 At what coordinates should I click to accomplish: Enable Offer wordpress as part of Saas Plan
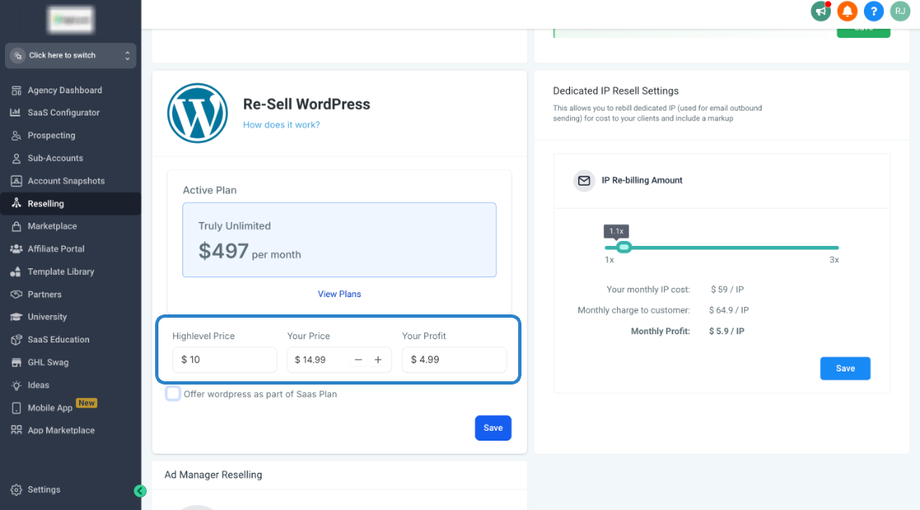point(173,394)
